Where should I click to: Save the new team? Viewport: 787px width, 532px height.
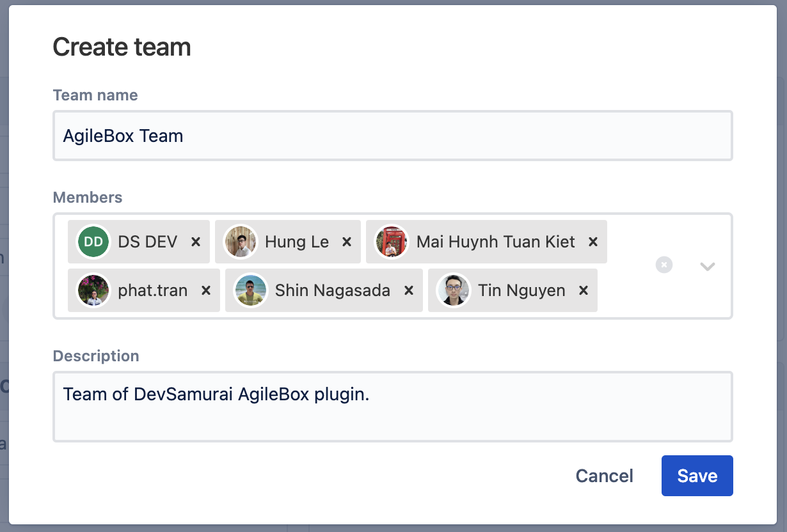coord(697,476)
